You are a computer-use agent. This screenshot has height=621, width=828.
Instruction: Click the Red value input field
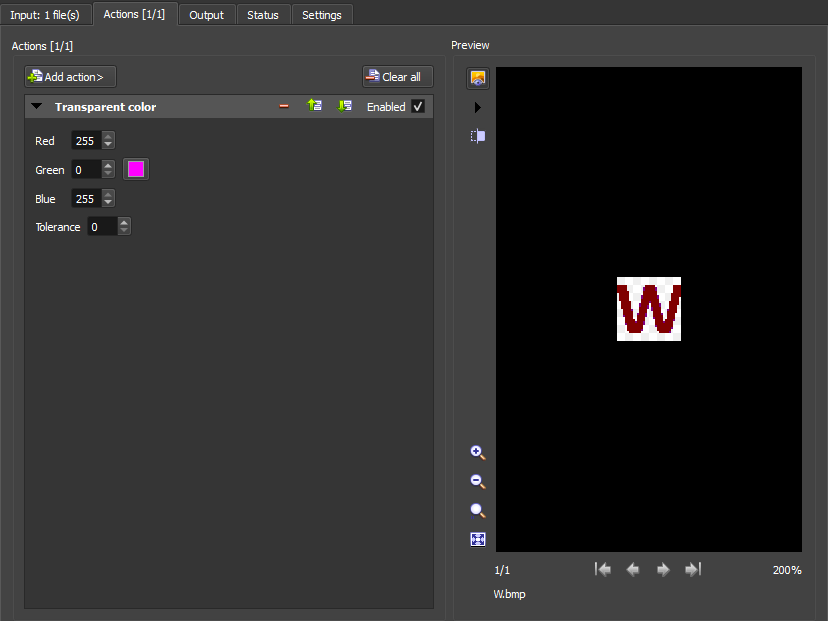point(86,141)
